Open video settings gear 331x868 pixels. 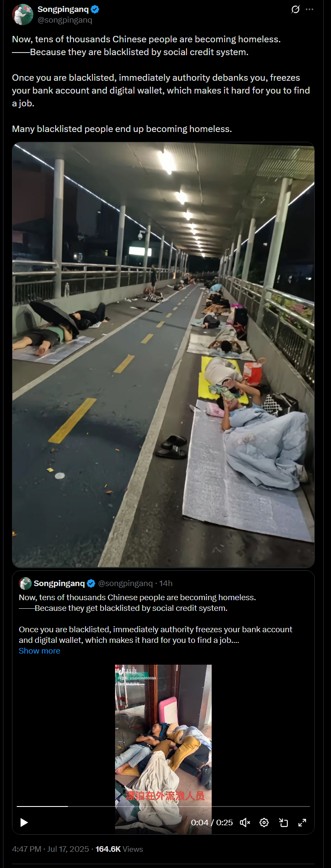click(x=264, y=823)
